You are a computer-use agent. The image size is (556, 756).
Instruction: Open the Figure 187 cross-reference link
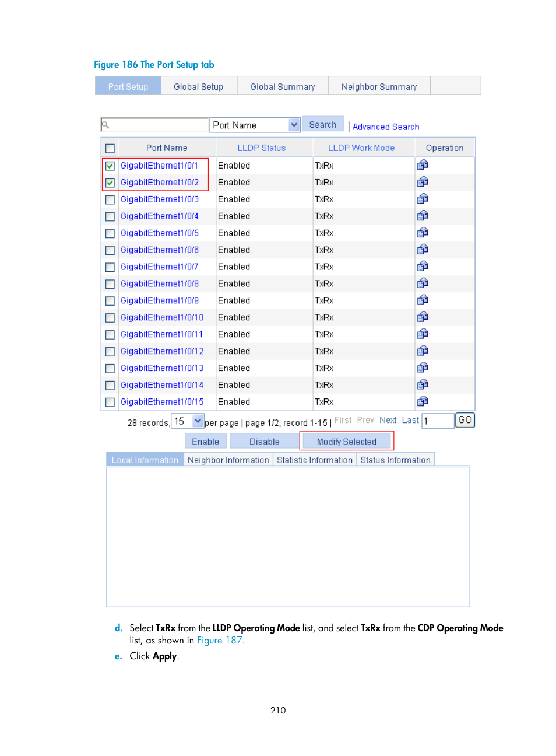pos(220,640)
